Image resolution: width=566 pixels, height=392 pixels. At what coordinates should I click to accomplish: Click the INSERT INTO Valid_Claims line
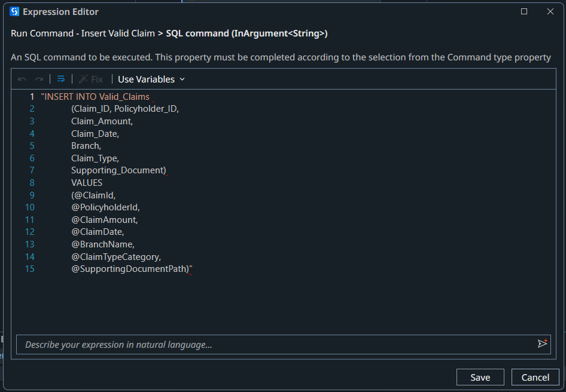(96, 96)
